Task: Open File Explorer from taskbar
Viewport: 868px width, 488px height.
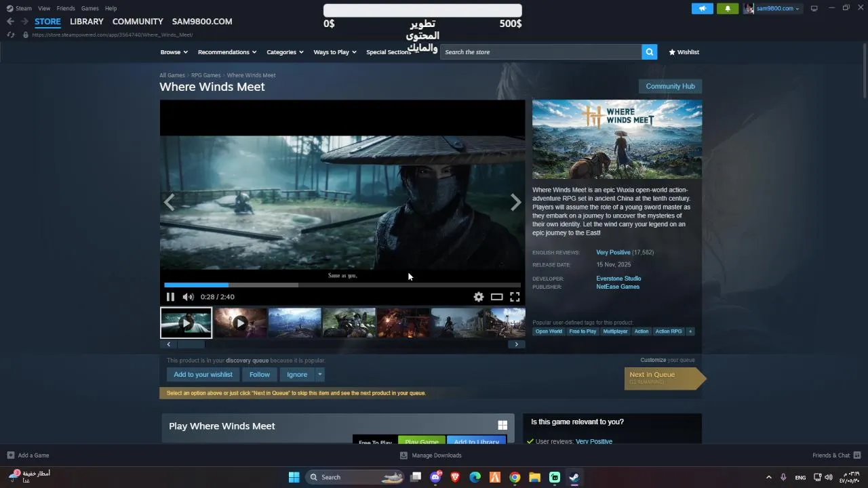Action: [x=534, y=477]
